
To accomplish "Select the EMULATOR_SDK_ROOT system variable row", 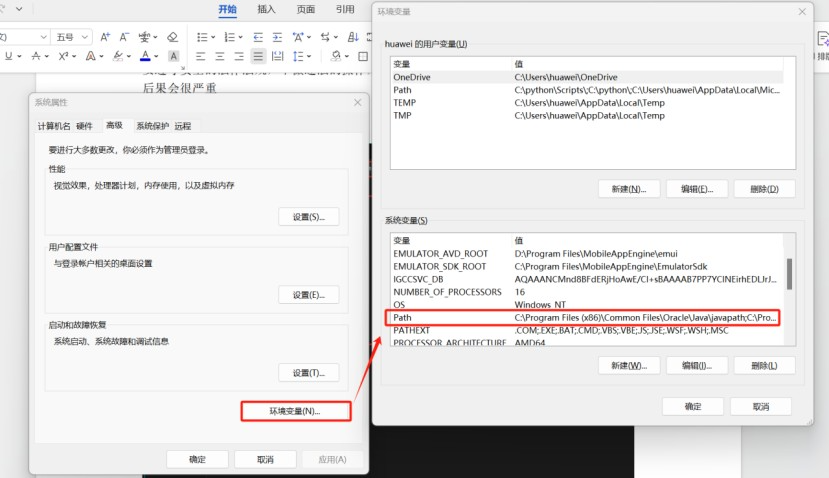I will [x=587, y=266].
